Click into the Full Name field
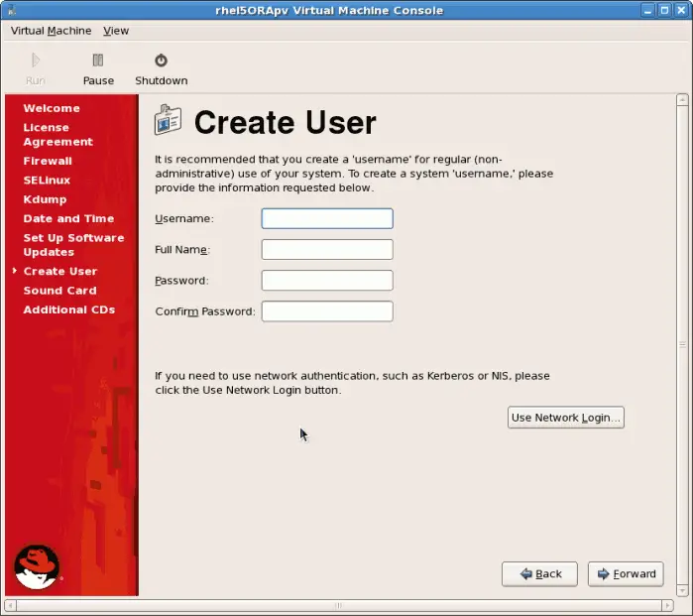693x616 pixels. [x=327, y=250]
